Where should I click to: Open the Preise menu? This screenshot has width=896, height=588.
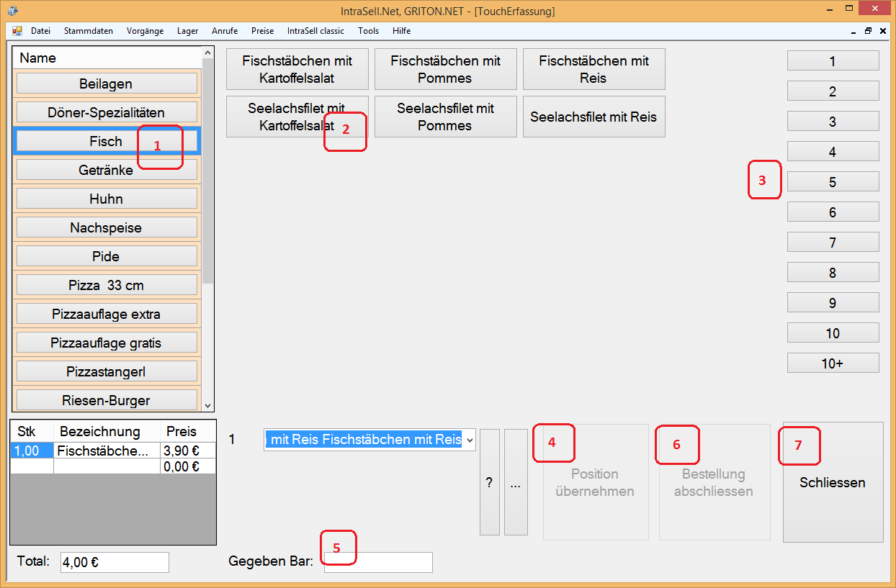pyautogui.click(x=262, y=31)
